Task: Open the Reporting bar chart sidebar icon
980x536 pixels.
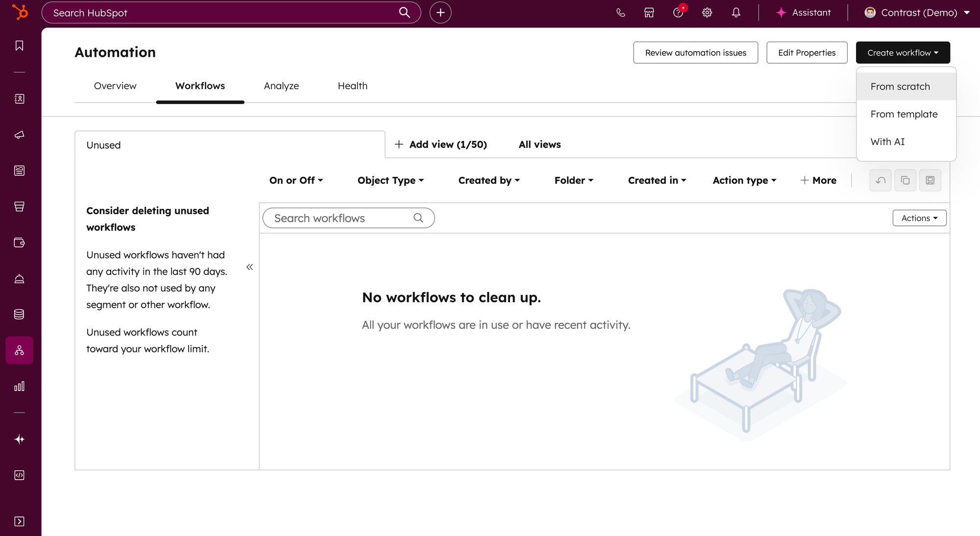Action: (x=19, y=387)
